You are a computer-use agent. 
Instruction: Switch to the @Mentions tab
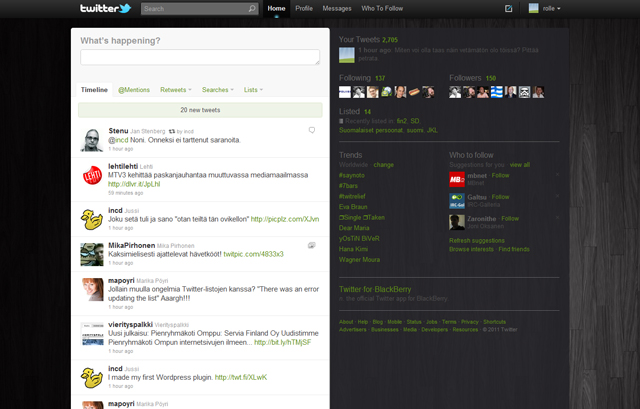coord(134,90)
